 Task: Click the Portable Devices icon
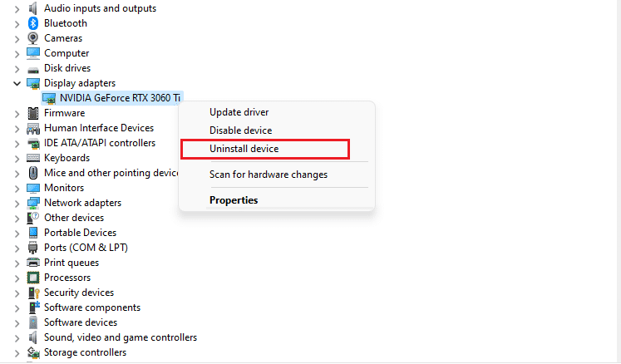[x=33, y=233]
